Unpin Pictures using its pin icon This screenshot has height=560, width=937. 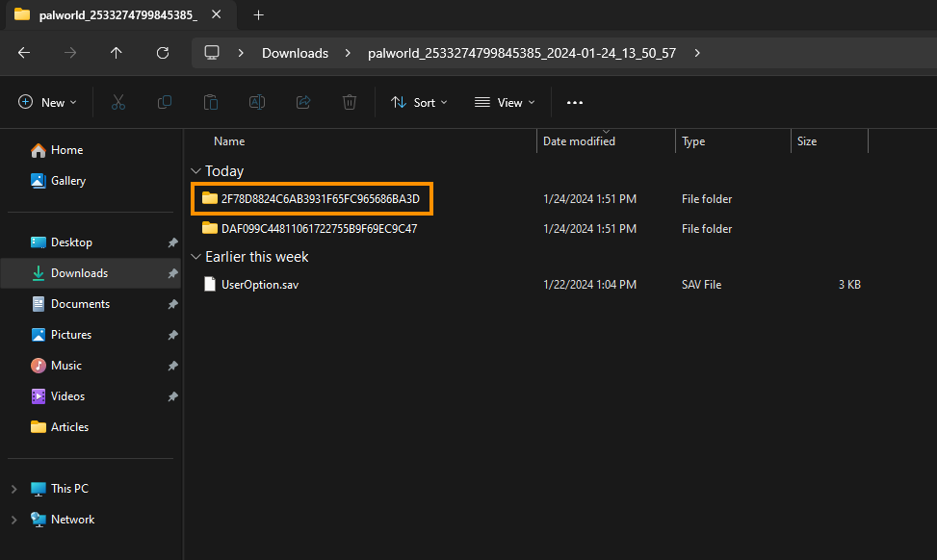point(172,335)
